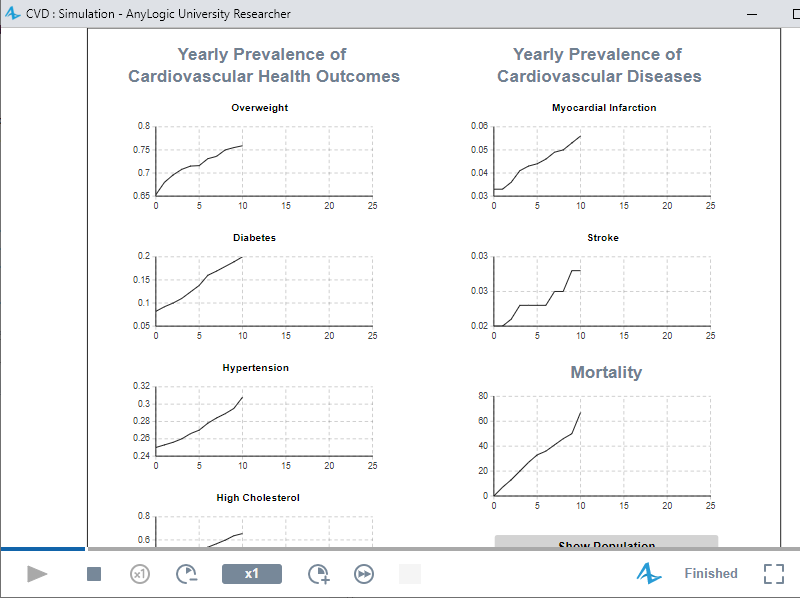800x598 pixels.
Task: Stop the simulation using the stop icon
Action: coord(93,573)
